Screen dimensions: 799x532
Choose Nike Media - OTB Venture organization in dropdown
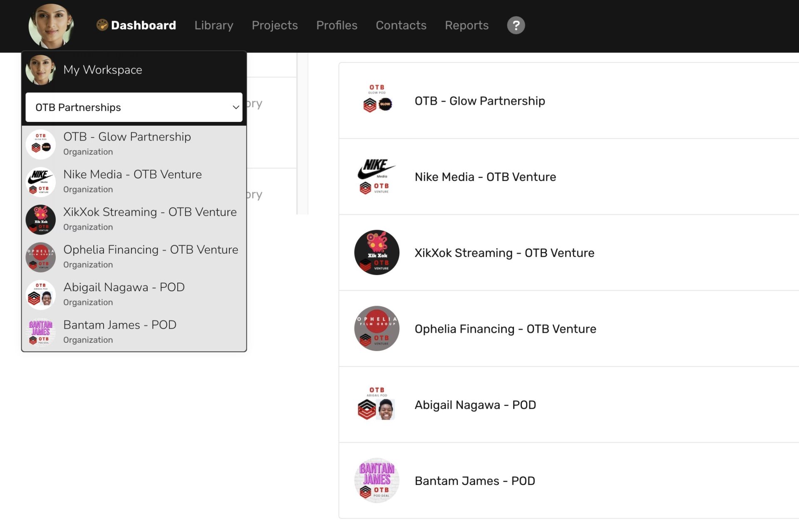[132, 175]
